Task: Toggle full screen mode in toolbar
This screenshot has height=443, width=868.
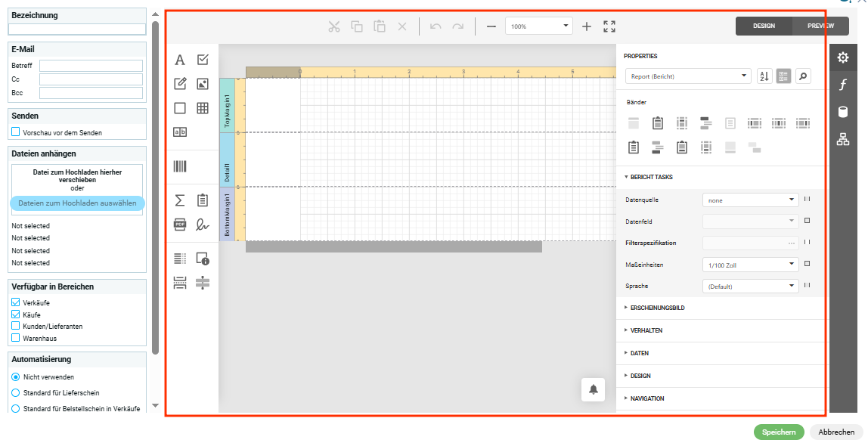Action: coord(609,26)
